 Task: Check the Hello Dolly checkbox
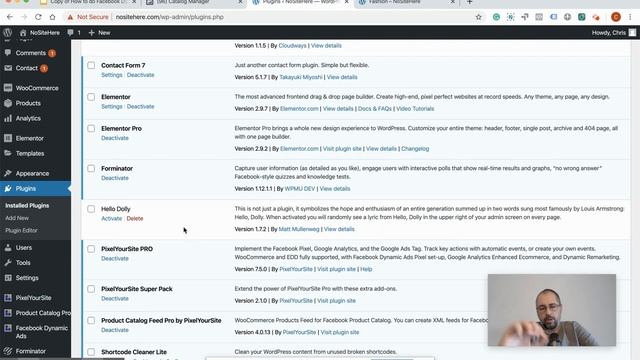(91, 209)
